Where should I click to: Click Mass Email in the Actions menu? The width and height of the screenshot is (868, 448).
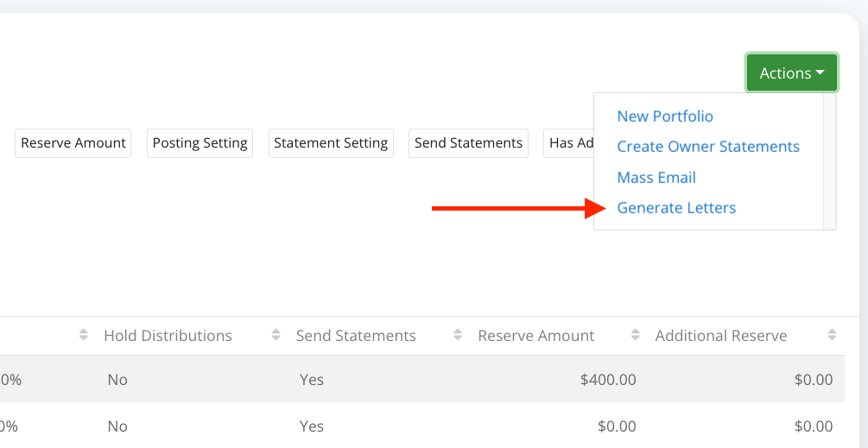point(656,178)
